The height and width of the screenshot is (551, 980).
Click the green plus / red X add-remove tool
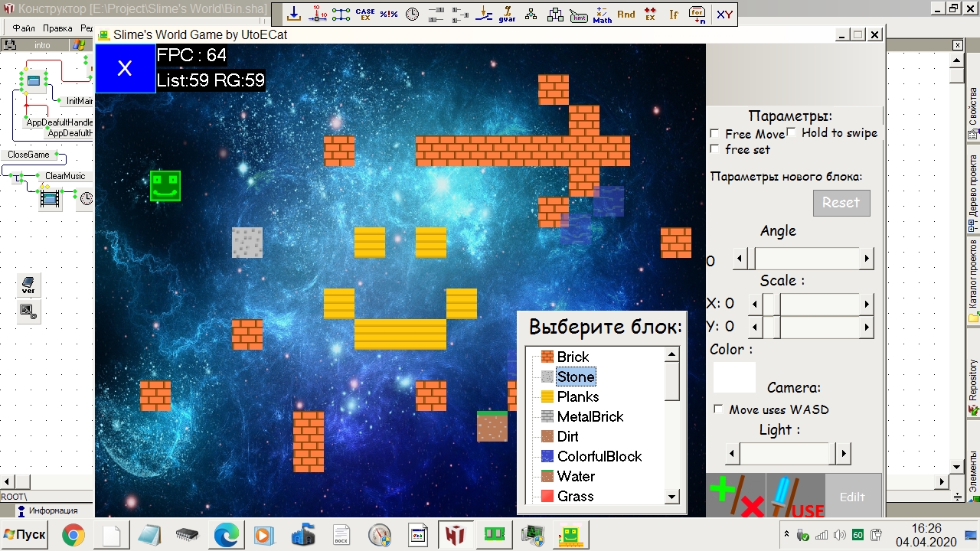click(737, 496)
